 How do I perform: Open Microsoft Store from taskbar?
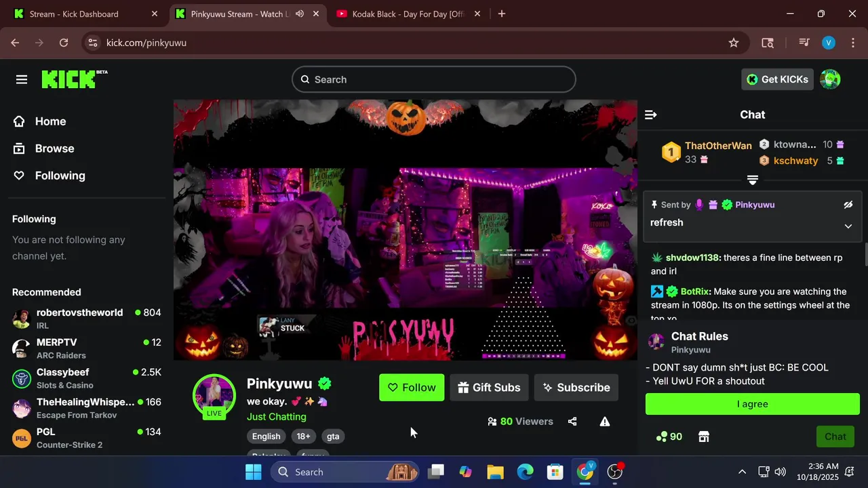(x=555, y=472)
